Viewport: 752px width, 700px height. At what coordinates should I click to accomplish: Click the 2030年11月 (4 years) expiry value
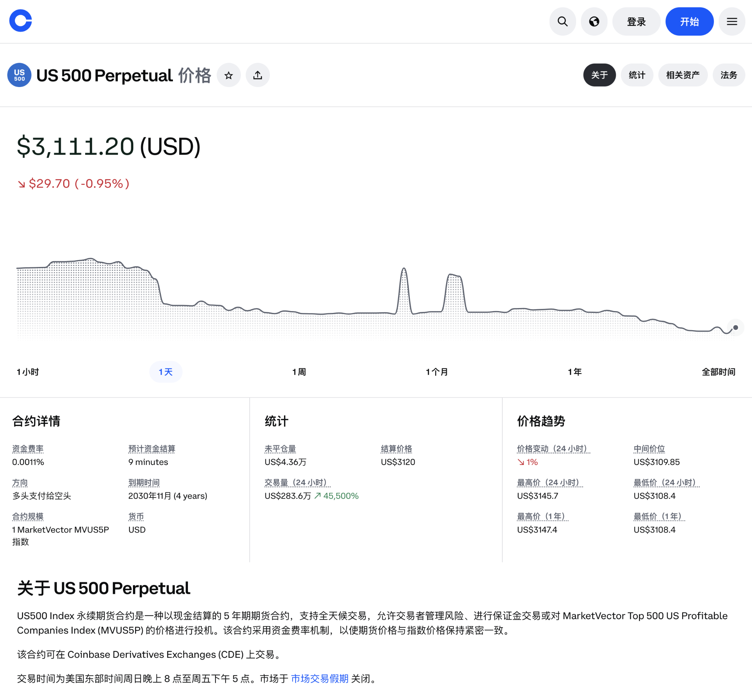pos(167,496)
